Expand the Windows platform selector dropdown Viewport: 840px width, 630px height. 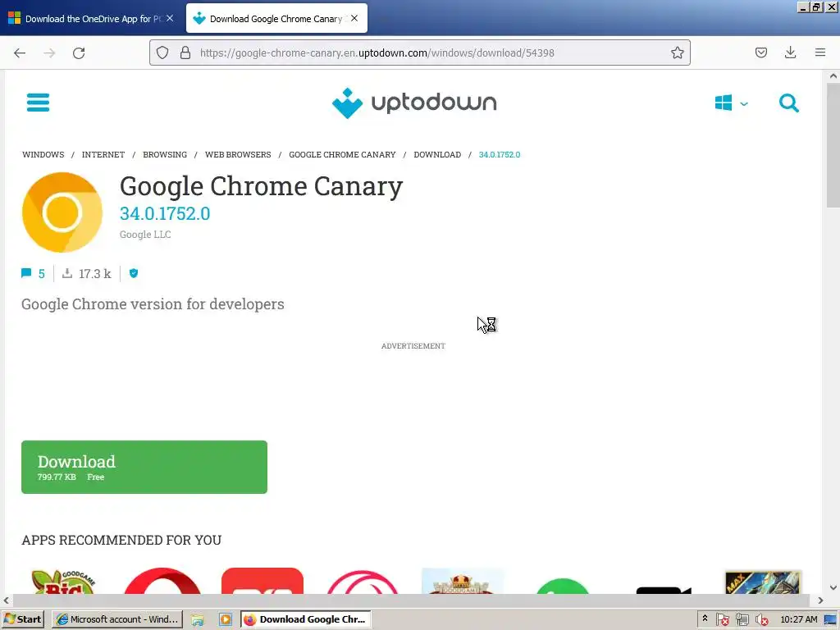pos(731,103)
